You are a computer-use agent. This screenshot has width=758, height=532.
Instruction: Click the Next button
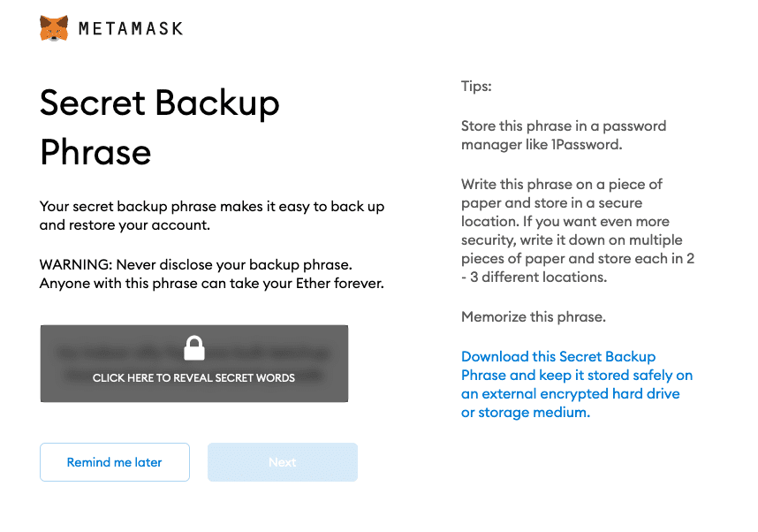[283, 462]
